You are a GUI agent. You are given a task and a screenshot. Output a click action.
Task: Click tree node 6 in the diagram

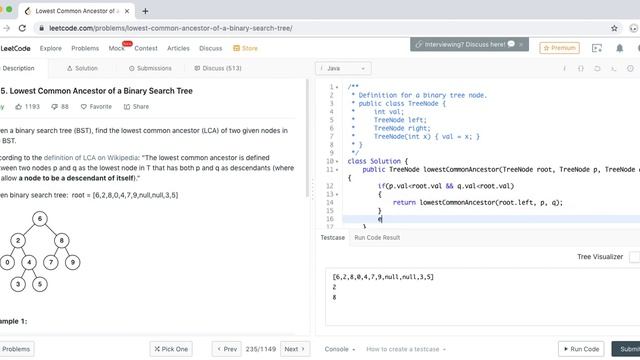40,219
